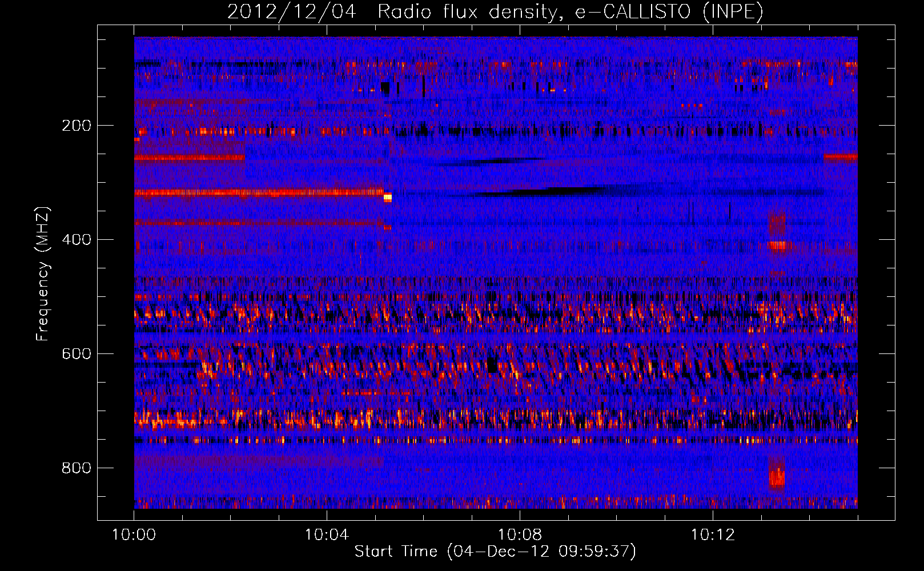Click the 'Start Time (04-Dec-12 09:59:37)' label
924x571 pixels.
(x=495, y=552)
